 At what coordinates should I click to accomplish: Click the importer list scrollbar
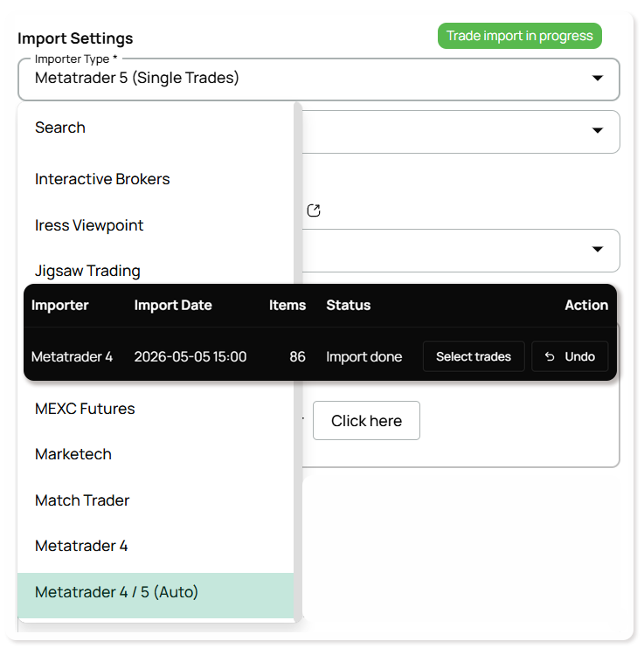pyautogui.click(x=298, y=194)
